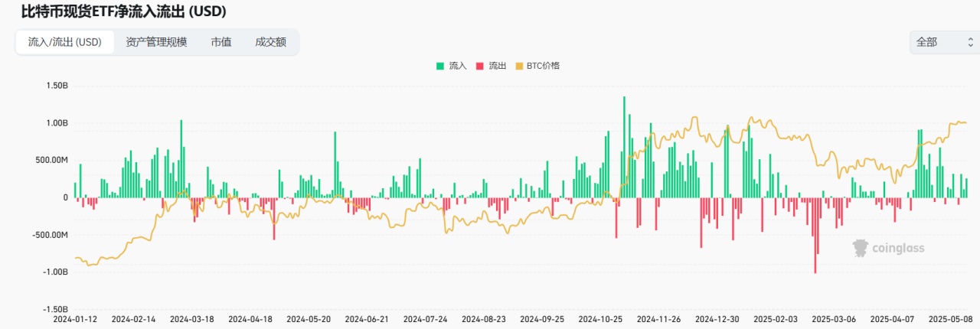Click the 2024-04-18 date label
The image size is (980, 329).
click(250, 319)
